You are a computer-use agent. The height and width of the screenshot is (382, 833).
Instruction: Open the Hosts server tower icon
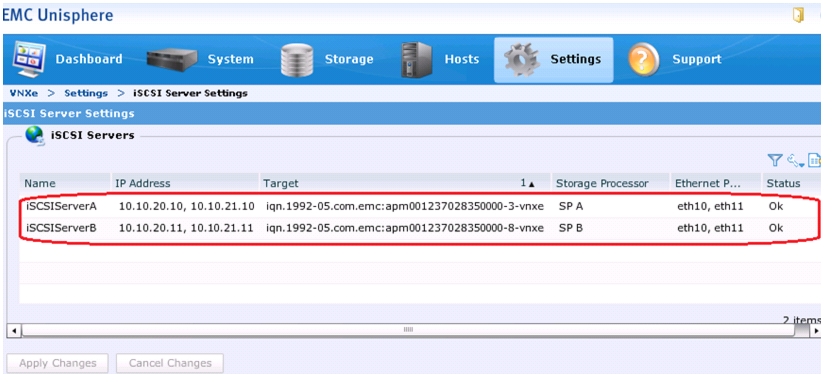coord(416,60)
